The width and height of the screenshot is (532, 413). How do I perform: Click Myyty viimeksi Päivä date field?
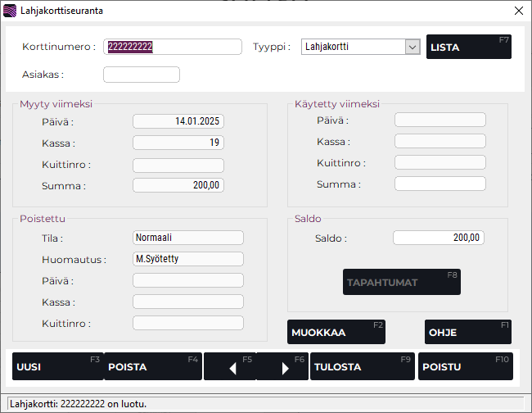[x=178, y=121]
